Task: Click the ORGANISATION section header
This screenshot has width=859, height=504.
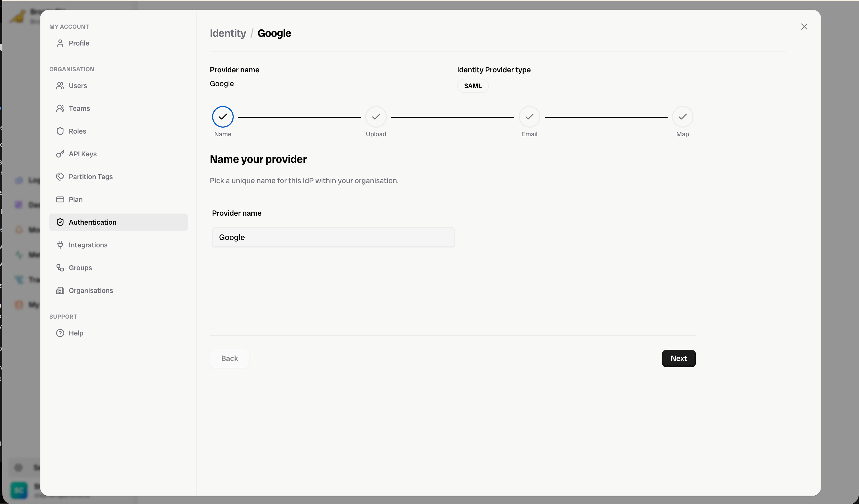Action: (72, 69)
